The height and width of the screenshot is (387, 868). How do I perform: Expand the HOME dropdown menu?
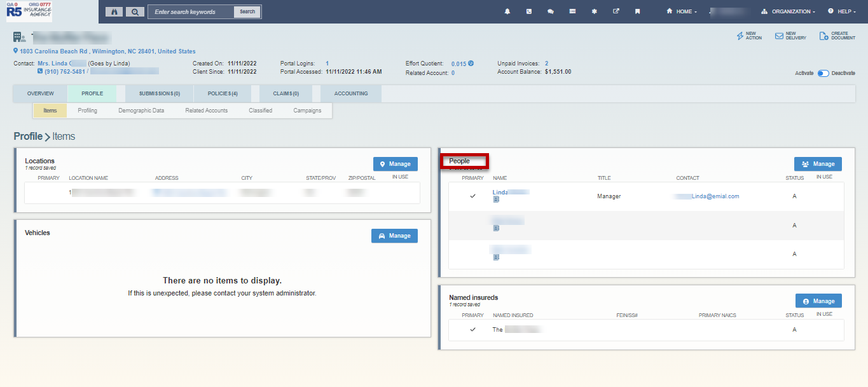(681, 11)
